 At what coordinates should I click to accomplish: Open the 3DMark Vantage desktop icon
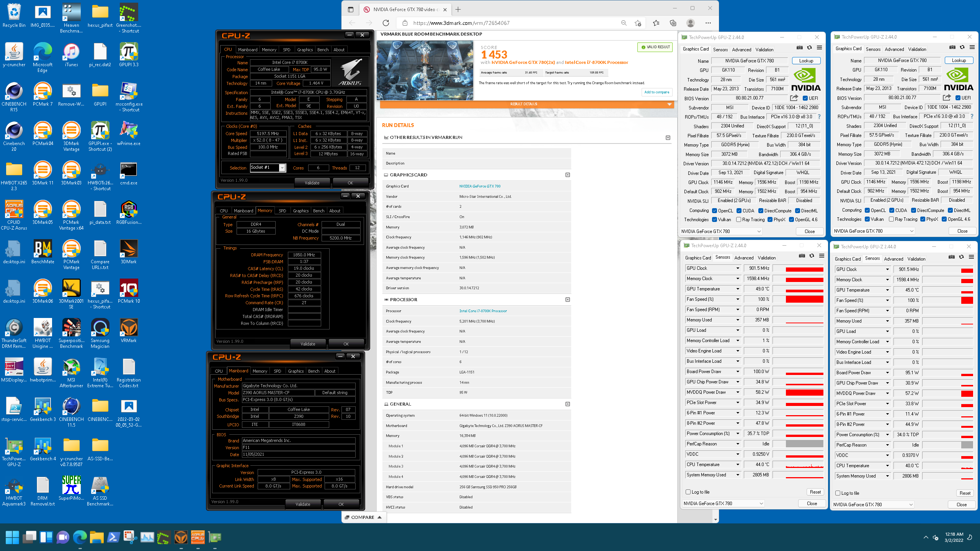(71, 137)
